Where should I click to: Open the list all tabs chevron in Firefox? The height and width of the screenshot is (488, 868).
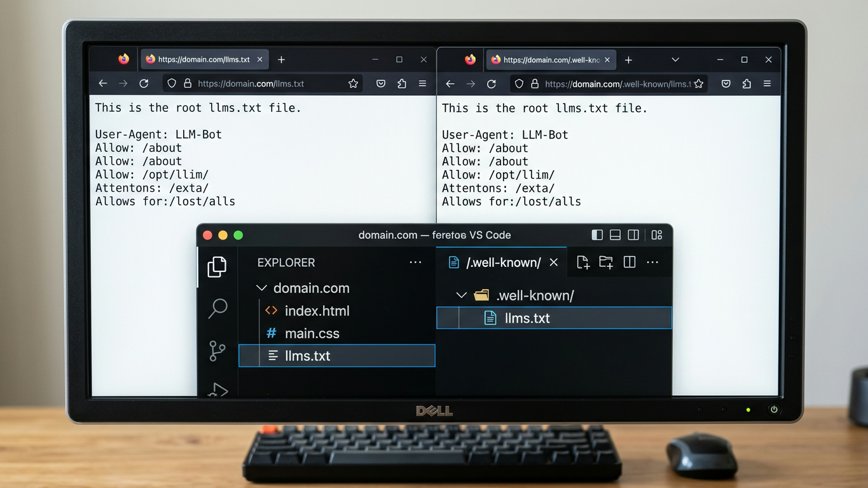point(675,60)
